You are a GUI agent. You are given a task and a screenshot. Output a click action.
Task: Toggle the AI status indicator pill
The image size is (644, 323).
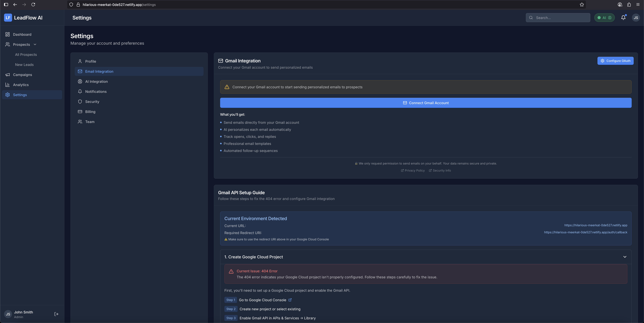click(604, 18)
